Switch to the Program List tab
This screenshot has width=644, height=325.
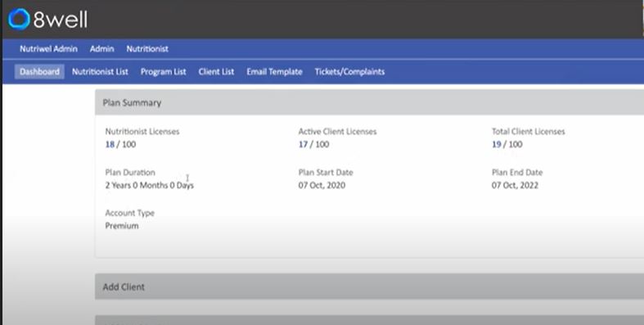pyautogui.click(x=164, y=71)
